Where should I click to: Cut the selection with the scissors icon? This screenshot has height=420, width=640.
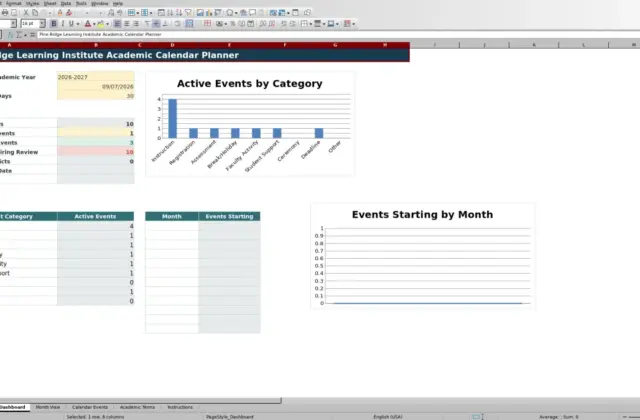(x=26, y=13)
